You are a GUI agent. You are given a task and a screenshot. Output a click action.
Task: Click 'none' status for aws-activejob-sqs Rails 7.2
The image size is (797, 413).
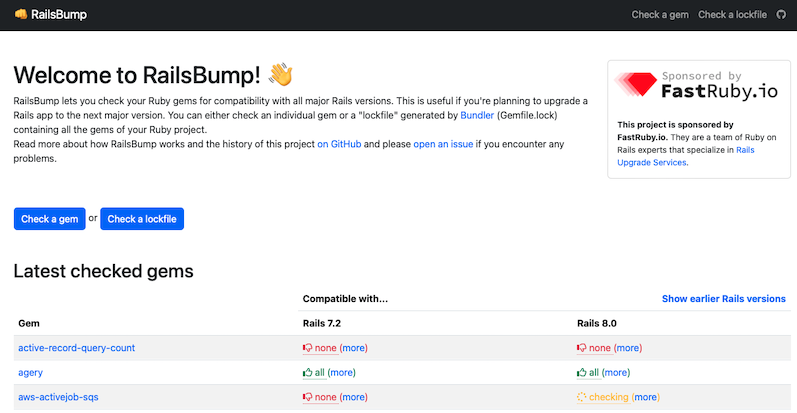[x=325, y=397]
